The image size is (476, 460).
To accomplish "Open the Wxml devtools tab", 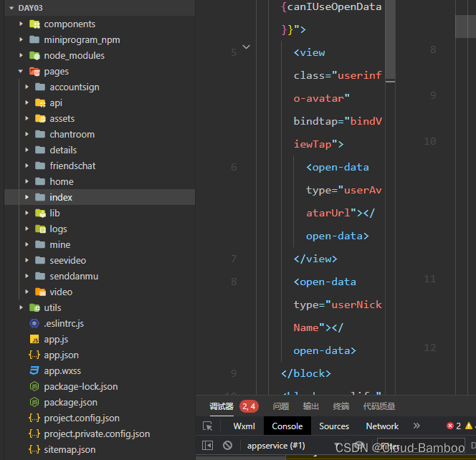I will click(244, 426).
